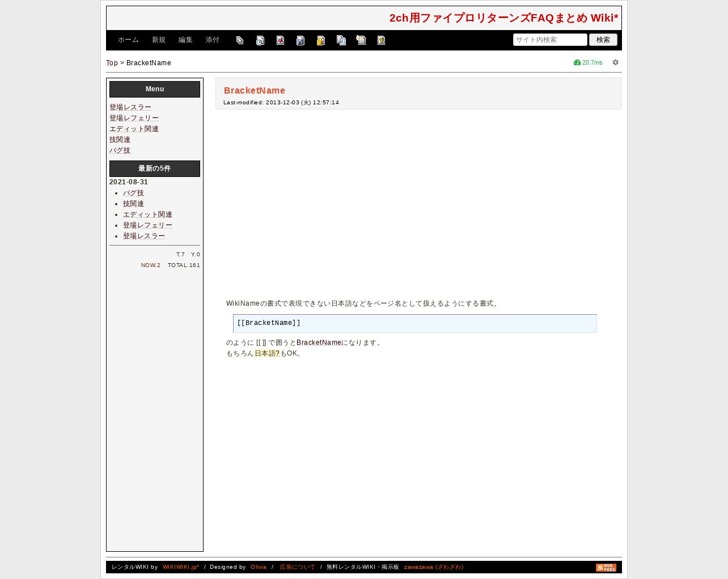Image resolution: width=728 pixels, height=579 pixels.
Task: Click the [[BracketName]] code block
Action: click(414, 323)
